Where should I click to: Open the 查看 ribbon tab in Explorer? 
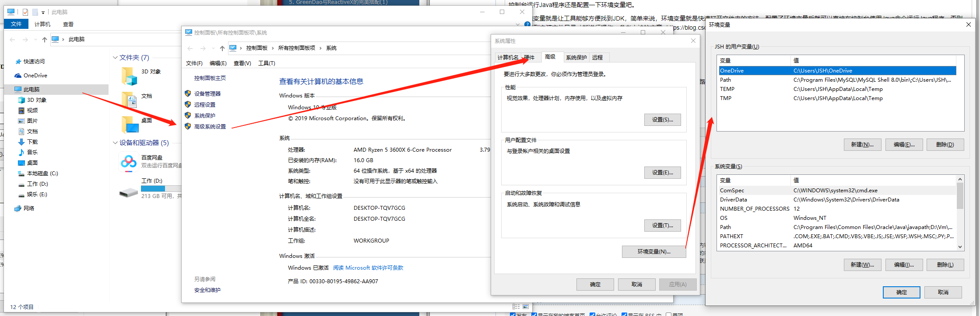click(68, 24)
